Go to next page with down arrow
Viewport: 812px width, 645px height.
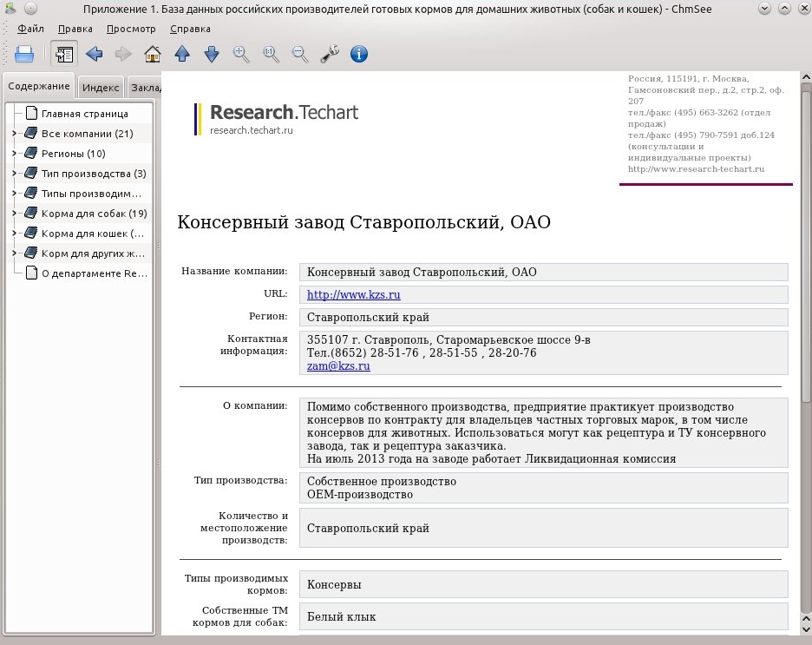click(x=212, y=54)
